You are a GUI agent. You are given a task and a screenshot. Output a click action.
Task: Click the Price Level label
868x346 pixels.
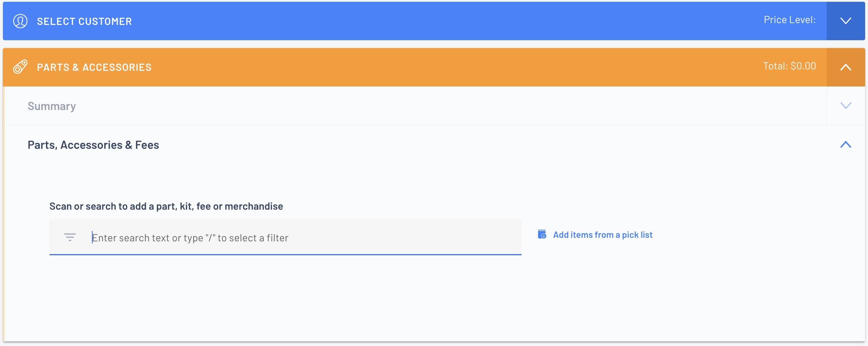(x=790, y=20)
